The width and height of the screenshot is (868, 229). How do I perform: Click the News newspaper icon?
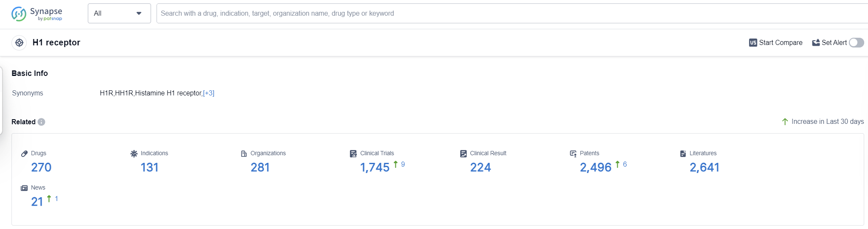click(x=24, y=188)
